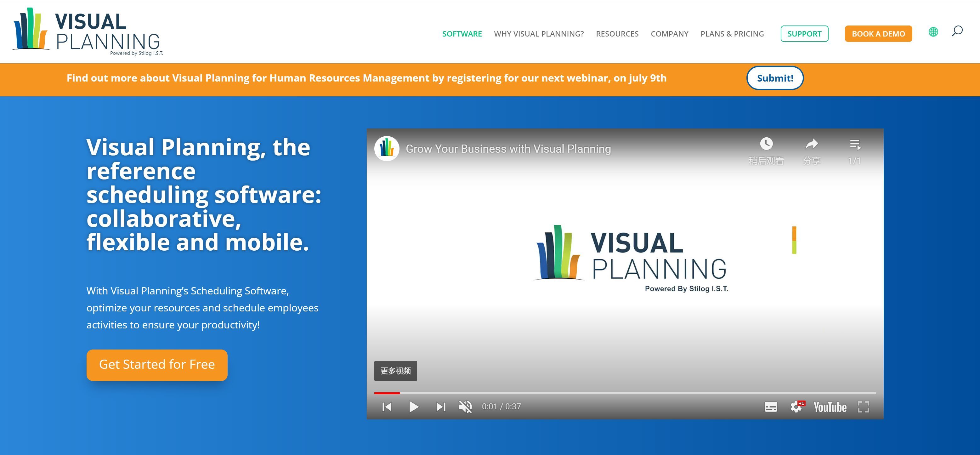Image resolution: width=980 pixels, height=455 pixels.
Task: Open Why Visual Planning menu
Action: click(x=539, y=34)
